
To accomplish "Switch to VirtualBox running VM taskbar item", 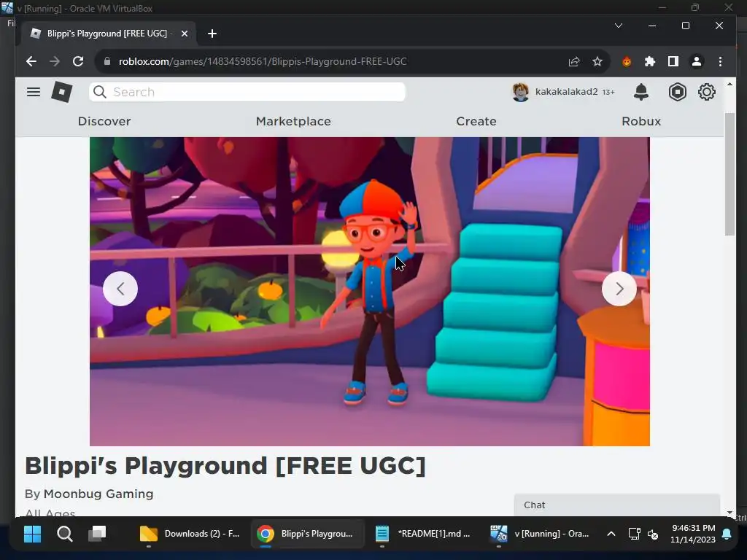I will pyautogui.click(x=540, y=534).
